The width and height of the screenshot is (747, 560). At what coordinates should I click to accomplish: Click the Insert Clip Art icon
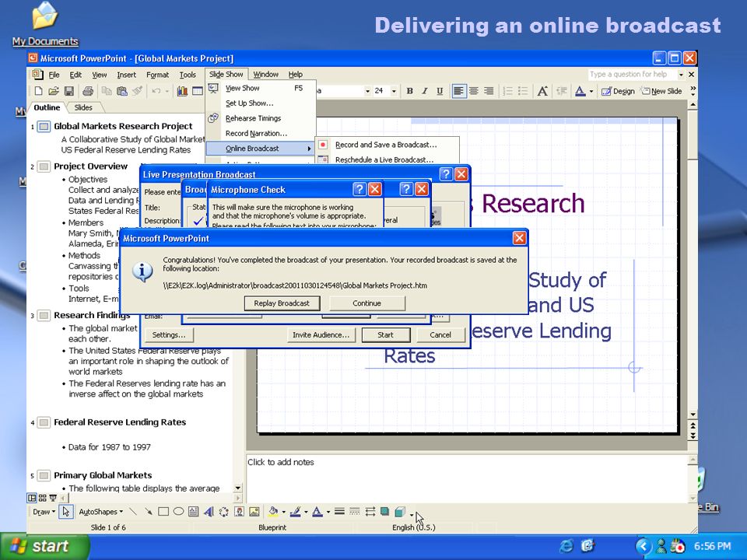tap(239, 512)
